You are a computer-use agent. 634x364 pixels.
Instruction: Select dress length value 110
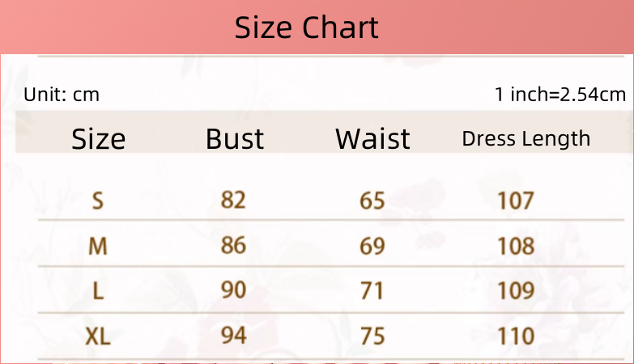click(x=516, y=335)
